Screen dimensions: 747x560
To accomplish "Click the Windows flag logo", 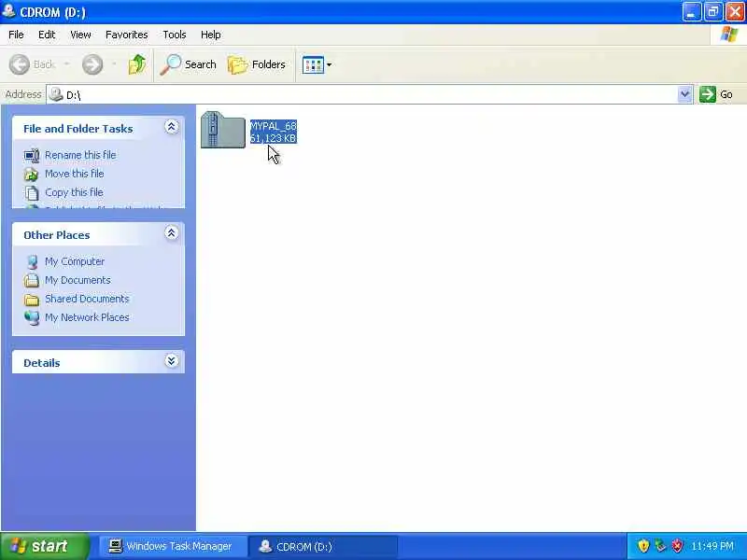I will [x=729, y=35].
